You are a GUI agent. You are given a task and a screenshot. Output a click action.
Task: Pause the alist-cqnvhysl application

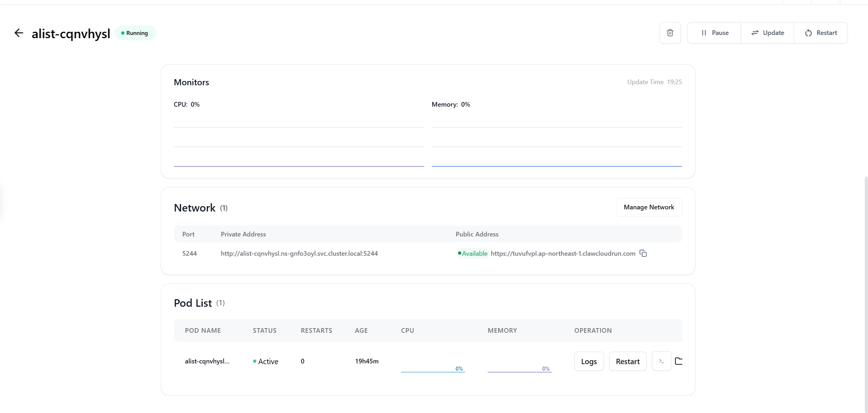pyautogui.click(x=714, y=33)
